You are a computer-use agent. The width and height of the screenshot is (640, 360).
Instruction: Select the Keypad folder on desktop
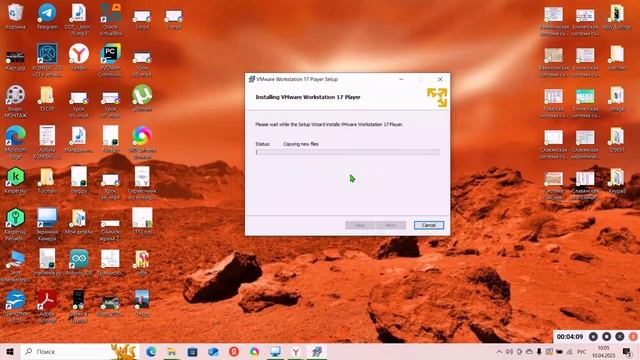coord(616,180)
